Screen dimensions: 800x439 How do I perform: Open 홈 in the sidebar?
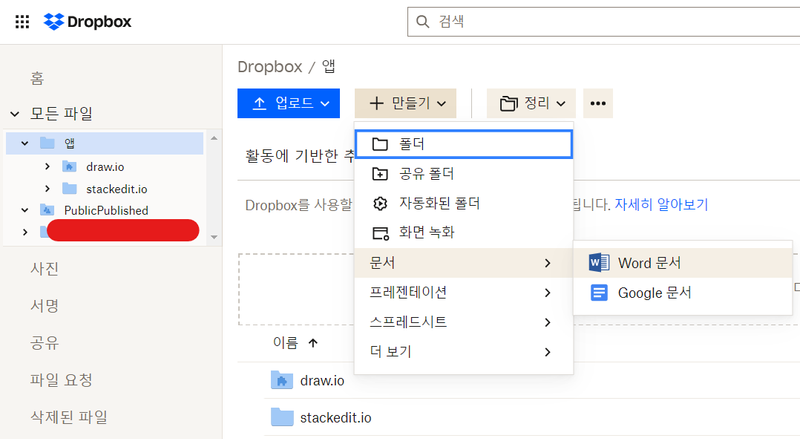[x=37, y=78]
